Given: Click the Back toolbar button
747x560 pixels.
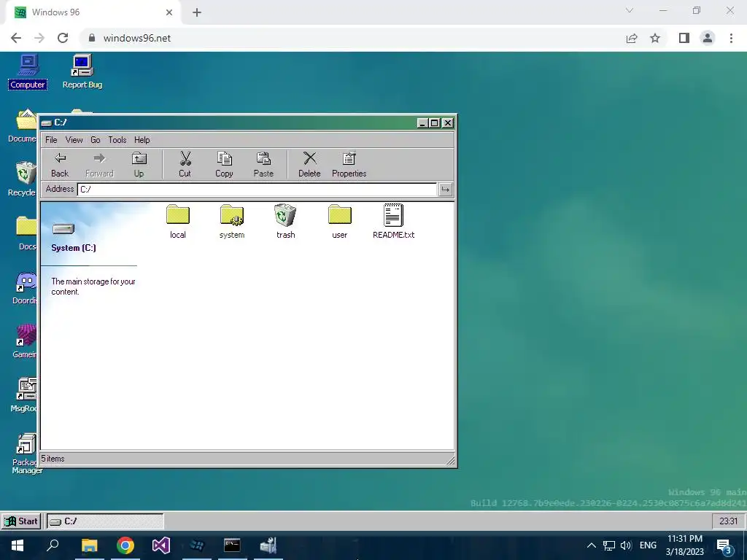Looking at the screenshot, I should (60, 165).
